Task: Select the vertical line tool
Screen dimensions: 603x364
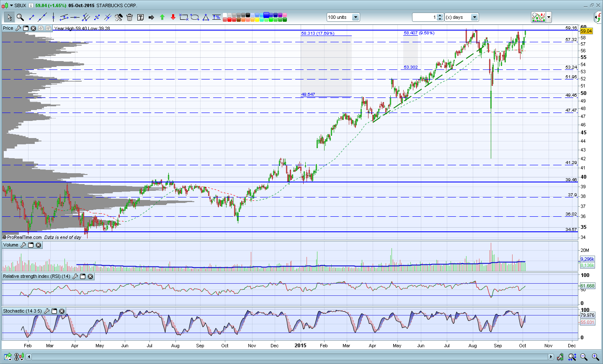Action: 53,17
